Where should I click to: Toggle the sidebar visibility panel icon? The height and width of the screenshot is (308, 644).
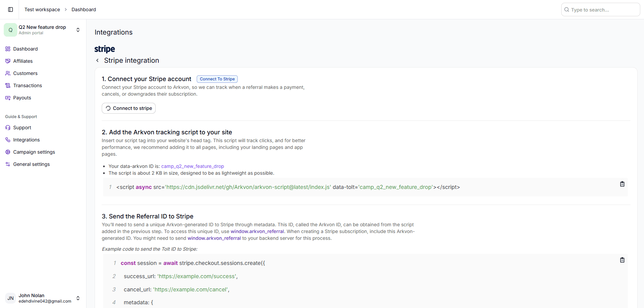[10, 9]
